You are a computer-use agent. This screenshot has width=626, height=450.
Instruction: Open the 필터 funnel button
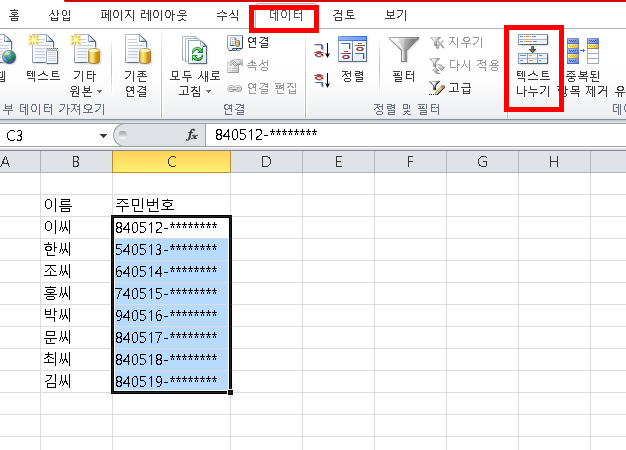click(404, 59)
